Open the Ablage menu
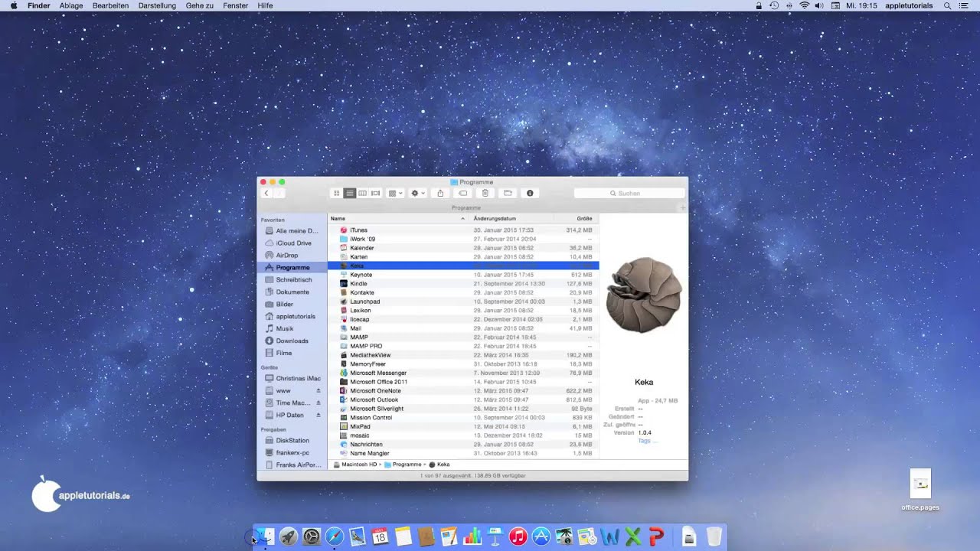 click(71, 5)
